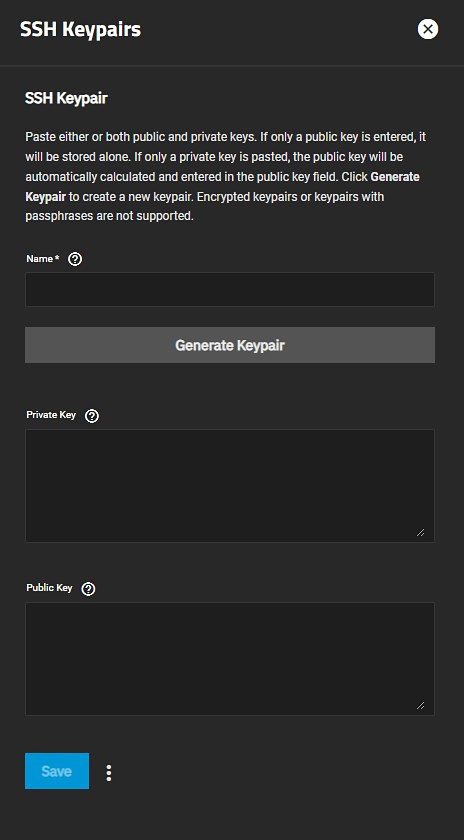Open help tooltip for Name field

click(x=76, y=259)
